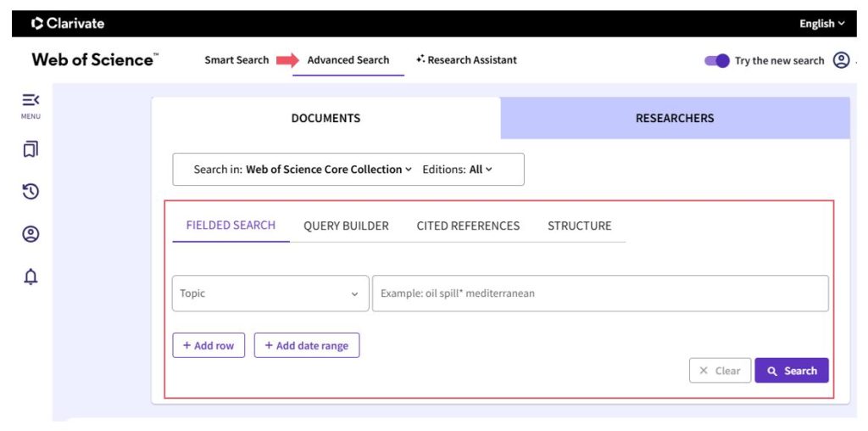
Task: Click the Add row button
Action: (x=209, y=345)
